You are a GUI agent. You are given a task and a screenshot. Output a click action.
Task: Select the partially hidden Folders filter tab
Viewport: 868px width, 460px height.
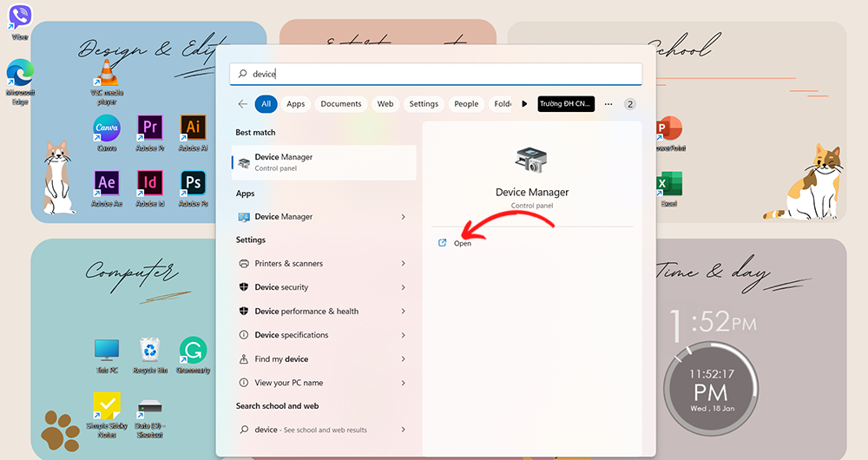[x=502, y=104]
